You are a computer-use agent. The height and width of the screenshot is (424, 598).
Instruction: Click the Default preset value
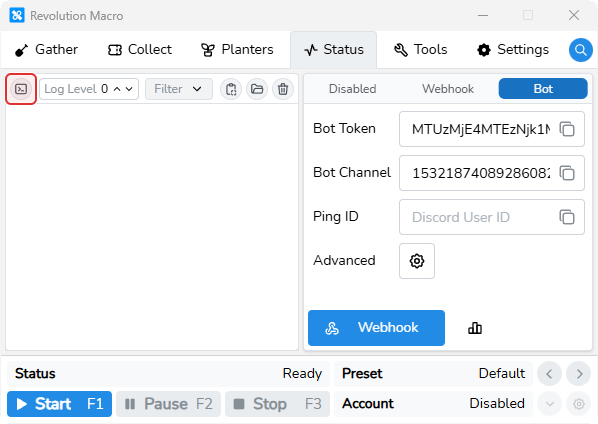[x=502, y=373]
